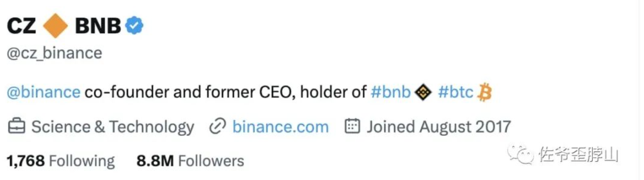Click the @cz_binance handle
The image size is (644, 180).
(55, 53)
